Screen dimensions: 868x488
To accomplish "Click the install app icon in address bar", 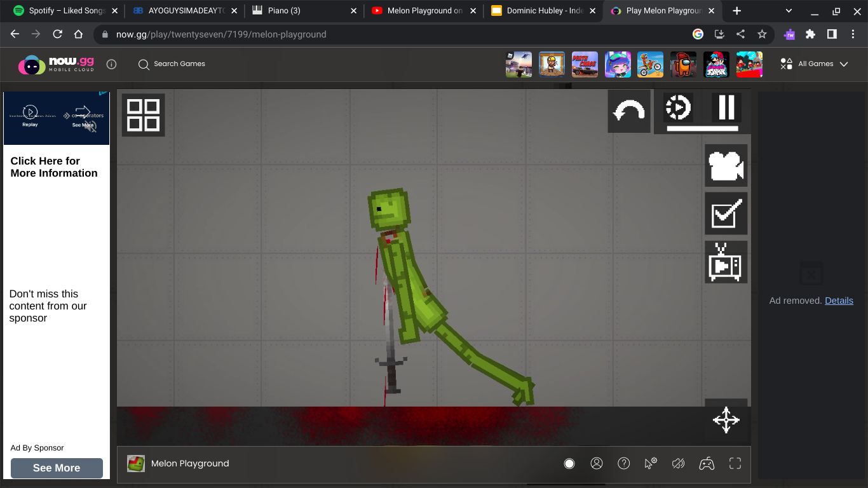I will (719, 34).
